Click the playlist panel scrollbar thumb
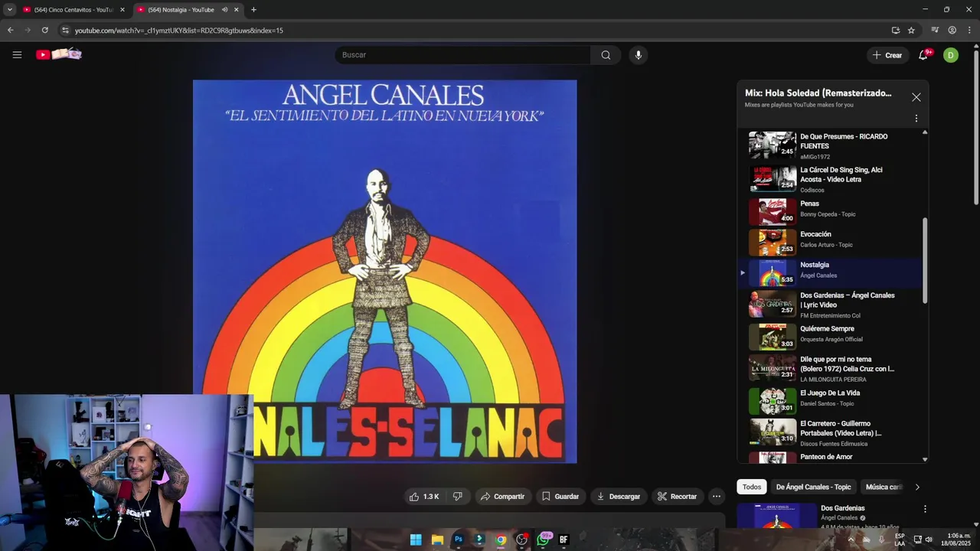This screenshot has width=980, height=551. tap(925, 260)
